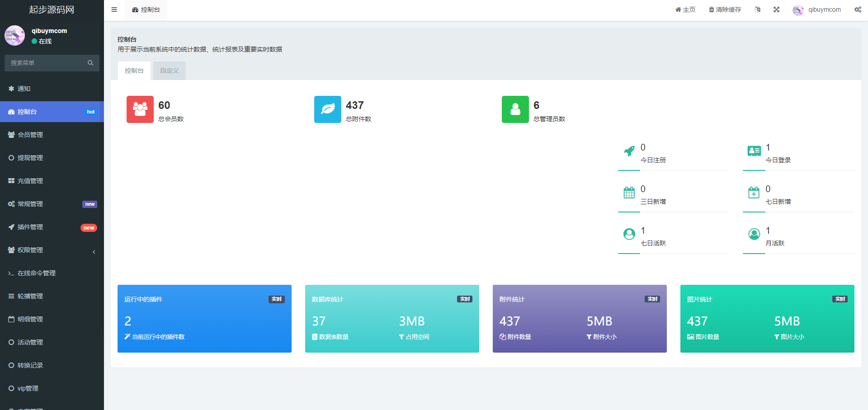
Task: Click the paper-plane icon of 插件管理
Action: (11, 227)
